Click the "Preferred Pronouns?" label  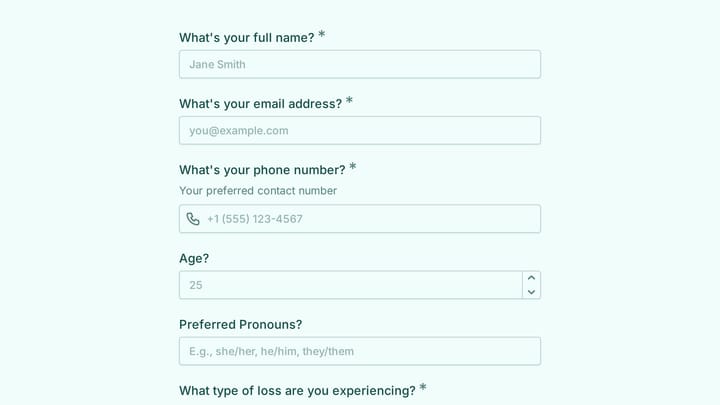click(241, 325)
